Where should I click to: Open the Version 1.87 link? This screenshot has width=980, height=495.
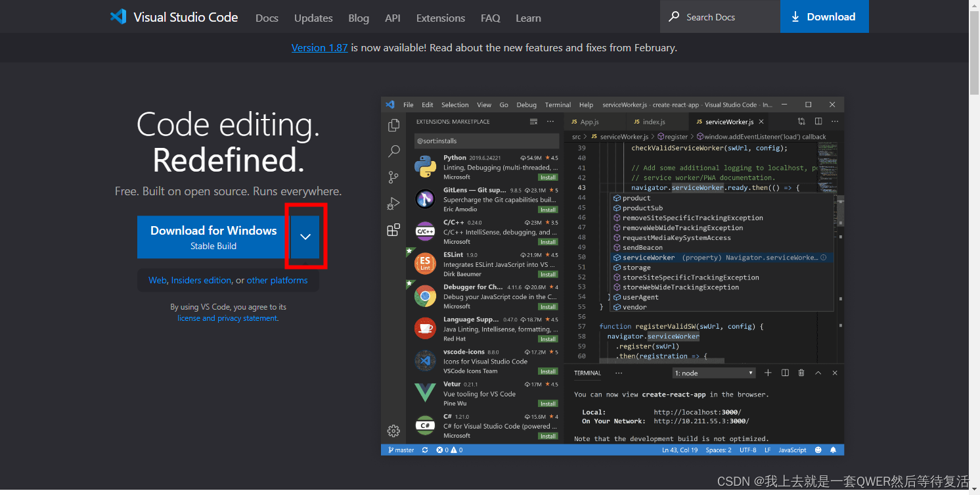coord(319,47)
